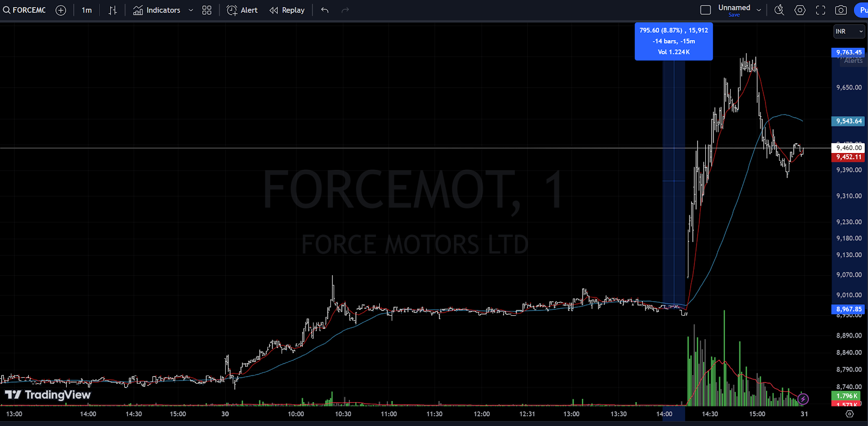Expand the favorite indicators chevron next to Indicators
The image size is (868, 426).
190,10
